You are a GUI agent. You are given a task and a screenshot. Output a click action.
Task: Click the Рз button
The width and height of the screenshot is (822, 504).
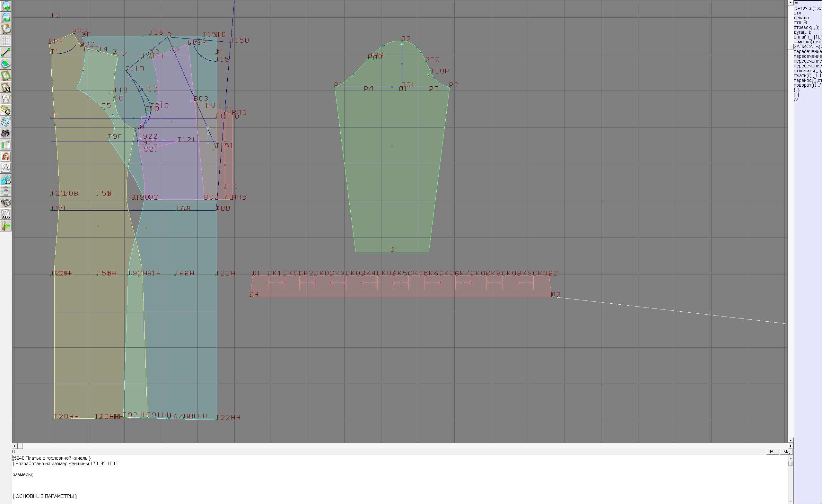click(772, 451)
